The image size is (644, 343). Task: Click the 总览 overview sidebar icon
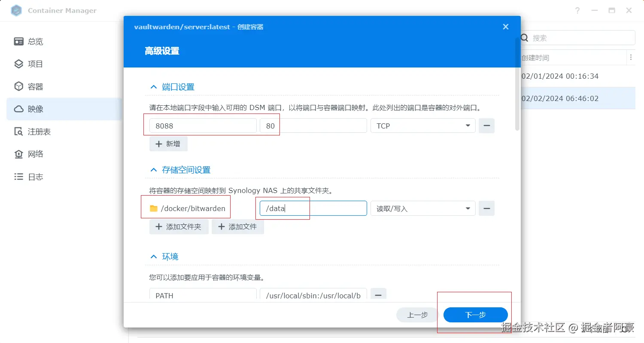coord(18,42)
